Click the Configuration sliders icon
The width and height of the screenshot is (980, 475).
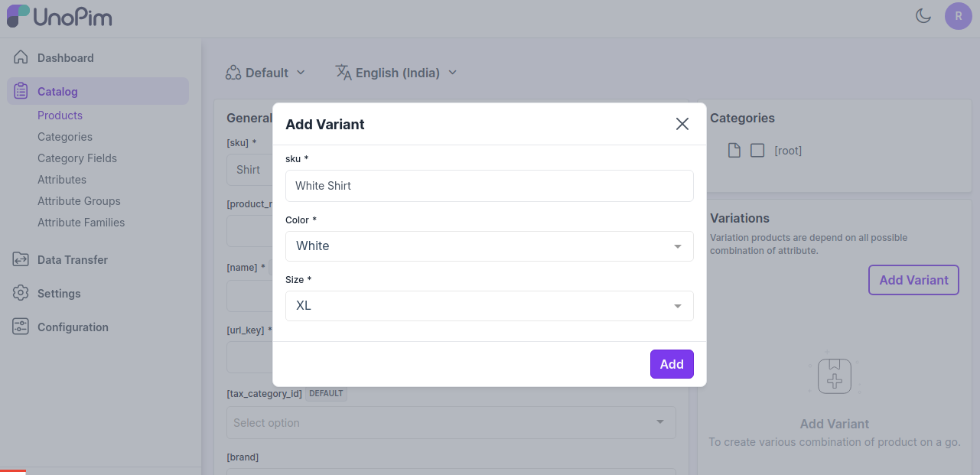[x=21, y=327]
